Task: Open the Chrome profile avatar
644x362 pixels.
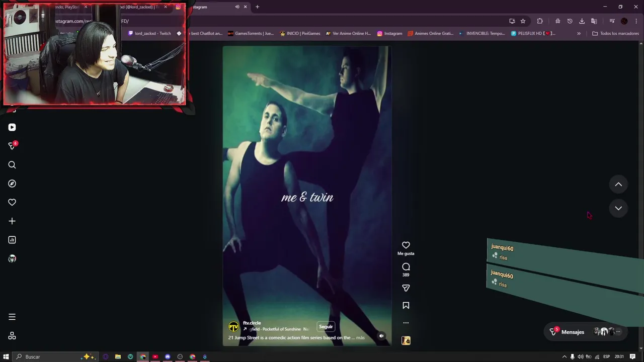Action: [x=624, y=21]
